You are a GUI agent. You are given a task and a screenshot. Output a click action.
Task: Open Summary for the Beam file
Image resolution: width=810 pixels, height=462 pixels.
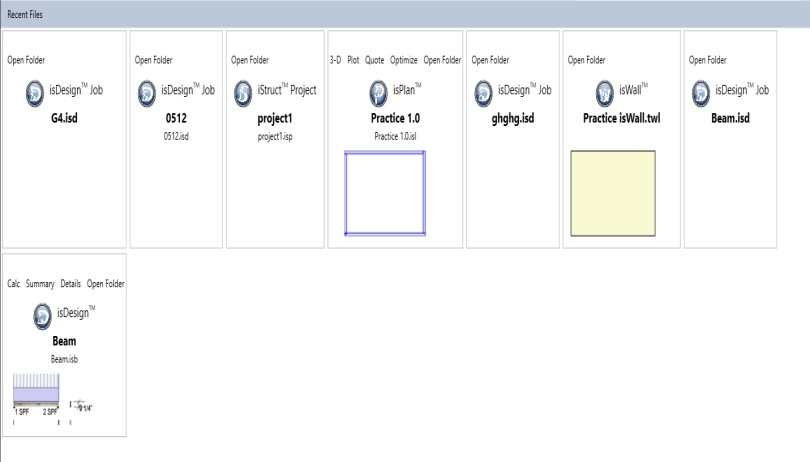point(40,284)
